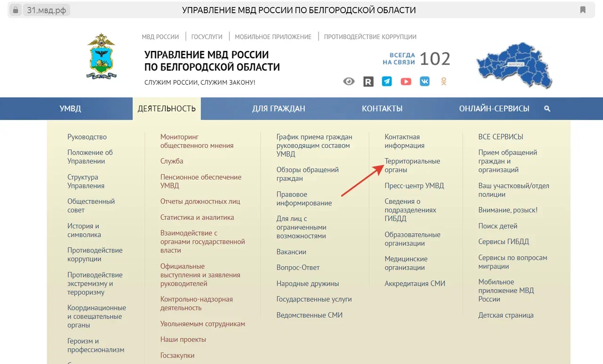Open Общественный совет link
This screenshot has height=364, width=603.
pyautogui.click(x=91, y=206)
